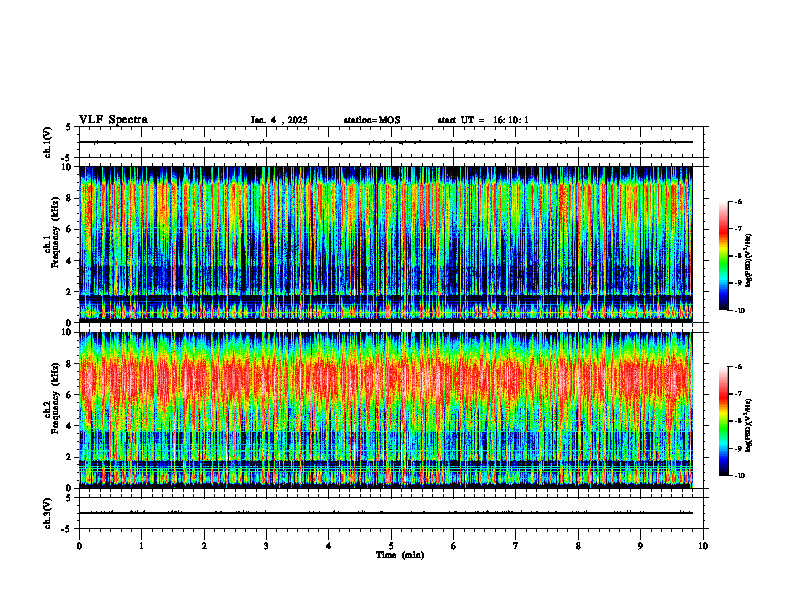Click the time axis tick label "9"

[x=640, y=546]
